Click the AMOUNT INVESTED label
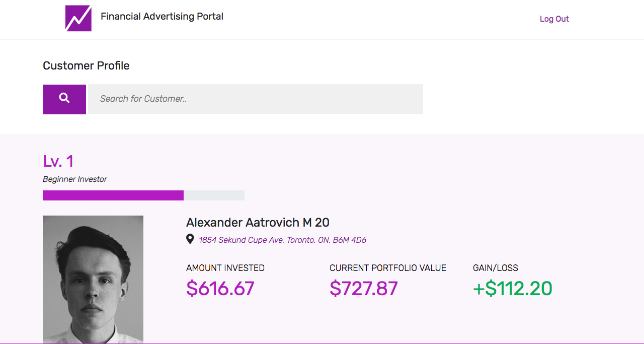The image size is (644, 344). [x=225, y=268]
